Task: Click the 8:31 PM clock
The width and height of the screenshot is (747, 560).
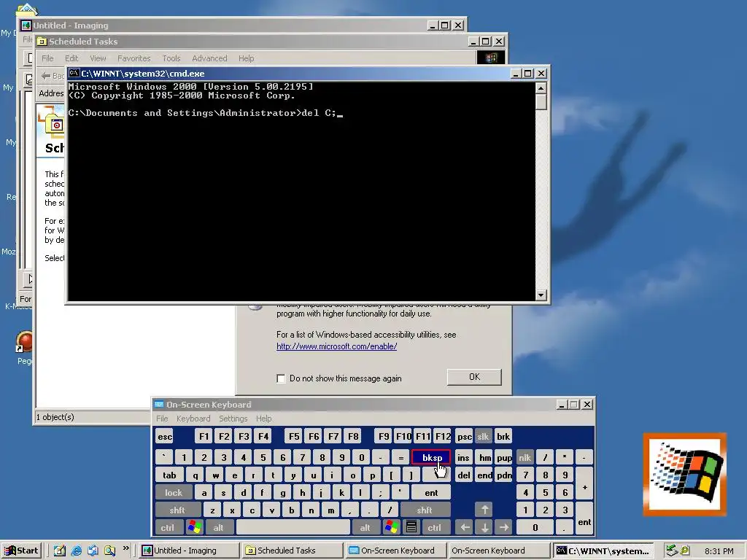Action: click(719, 551)
